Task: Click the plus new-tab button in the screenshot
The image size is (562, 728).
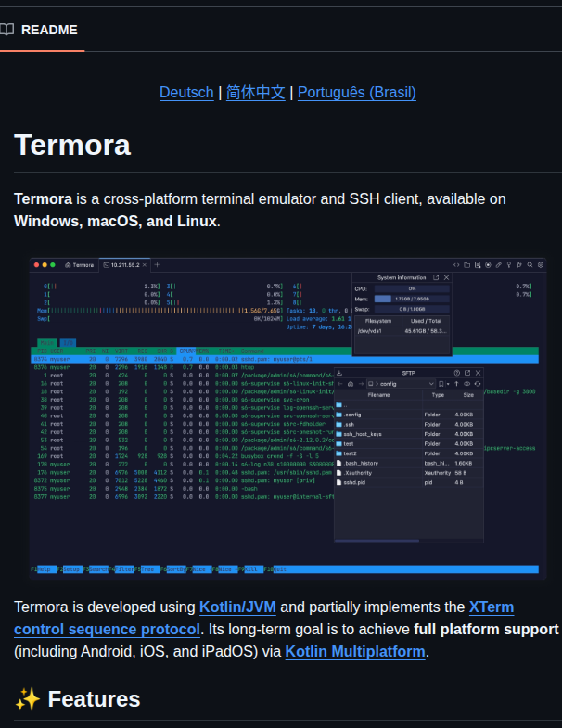Action: pyautogui.click(x=157, y=264)
